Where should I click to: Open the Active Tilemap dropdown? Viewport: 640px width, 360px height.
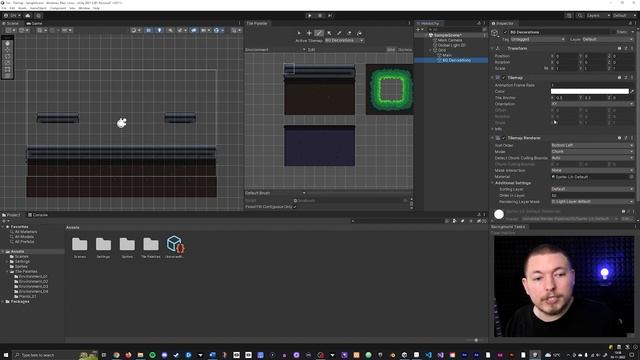(x=344, y=40)
